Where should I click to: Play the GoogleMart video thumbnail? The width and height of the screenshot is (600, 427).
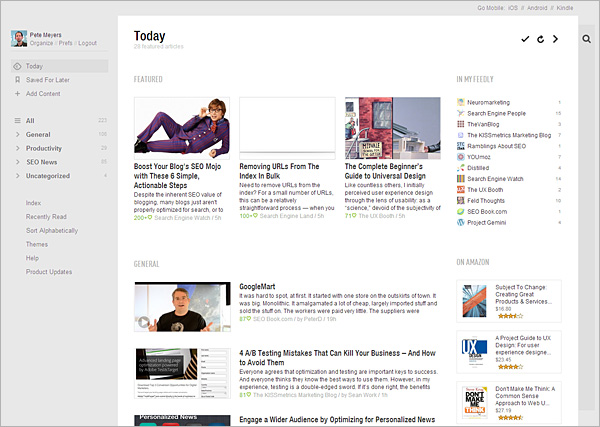pyautogui.click(x=143, y=322)
